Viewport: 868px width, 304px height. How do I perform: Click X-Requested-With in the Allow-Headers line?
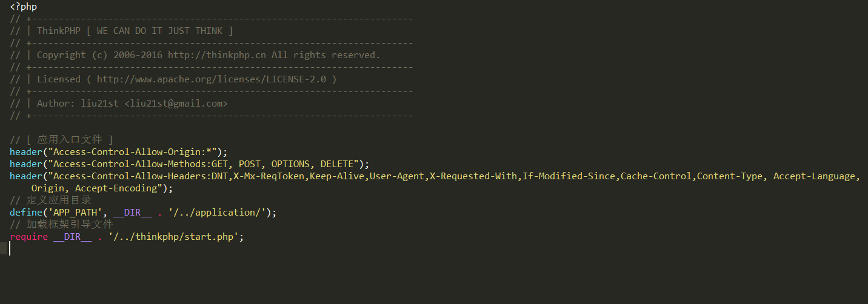coord(473,176)
